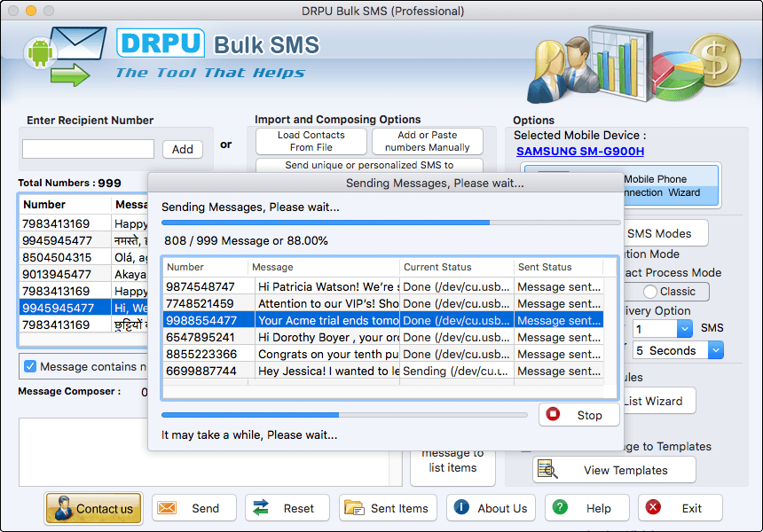Select row with number 6699887744
Screen dimensions: 763x532
(x=383, y=371)
